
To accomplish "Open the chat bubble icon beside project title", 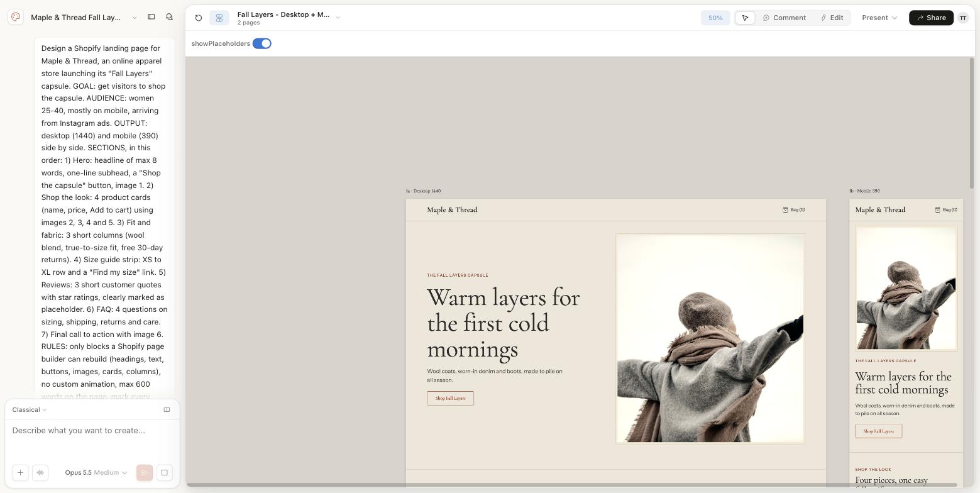I will coord(169,17).
